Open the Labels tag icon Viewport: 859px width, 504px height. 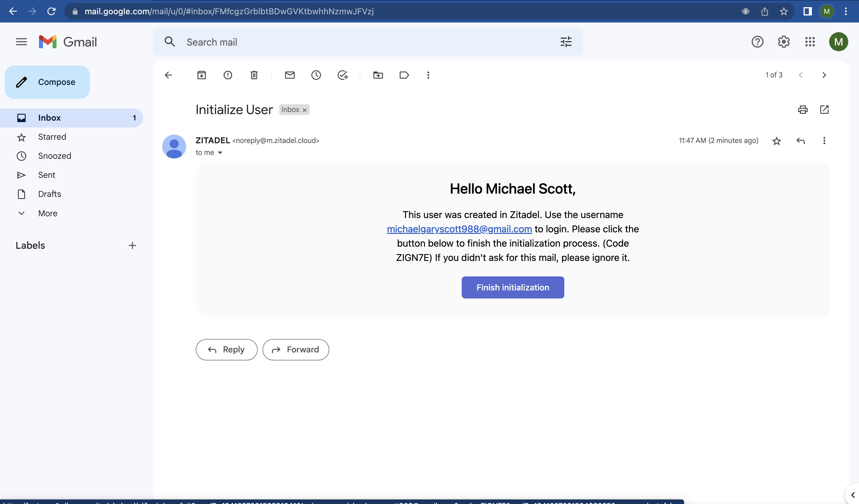point(404,75)
